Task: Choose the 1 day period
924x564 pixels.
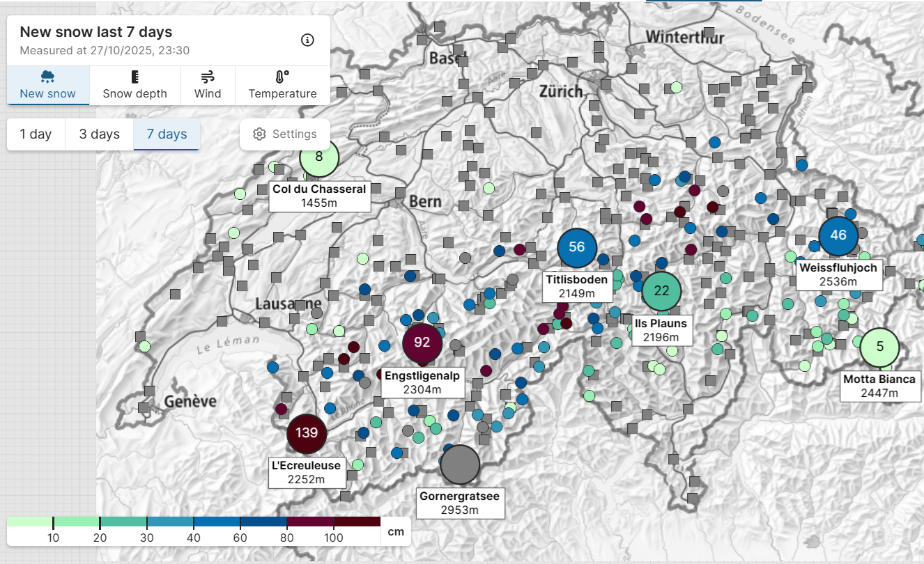Action: coord(36,134)
